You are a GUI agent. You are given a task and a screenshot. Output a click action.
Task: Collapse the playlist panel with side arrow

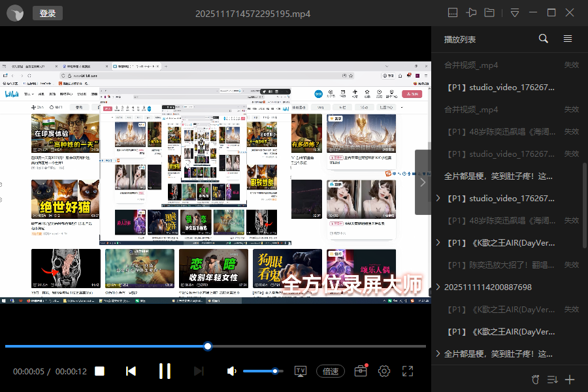423,182
